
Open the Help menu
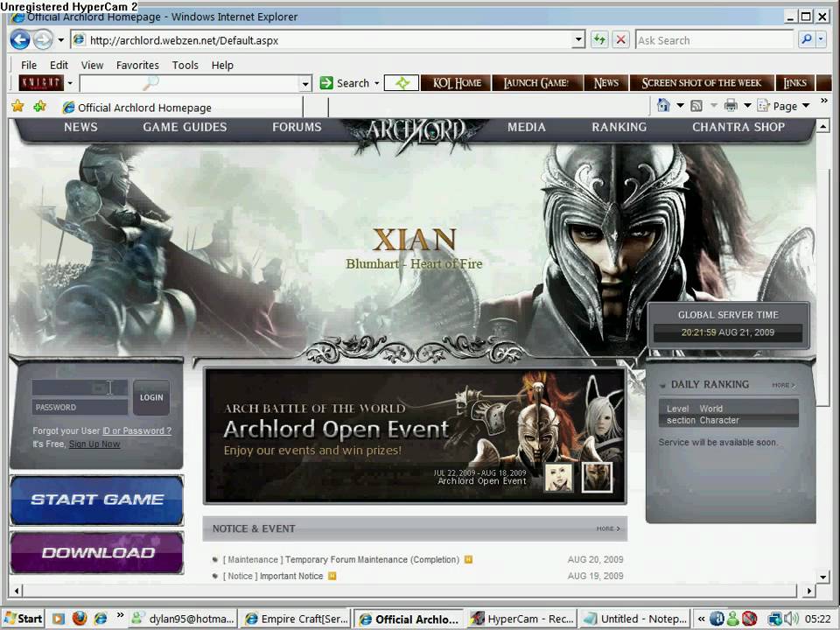(x=222, y=65)
